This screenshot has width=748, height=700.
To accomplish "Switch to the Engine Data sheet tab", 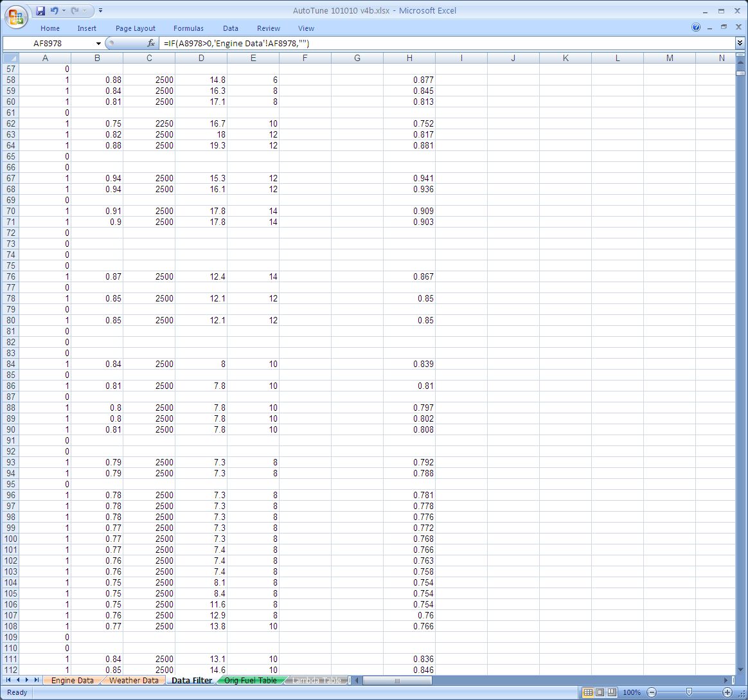I will 72,680.
